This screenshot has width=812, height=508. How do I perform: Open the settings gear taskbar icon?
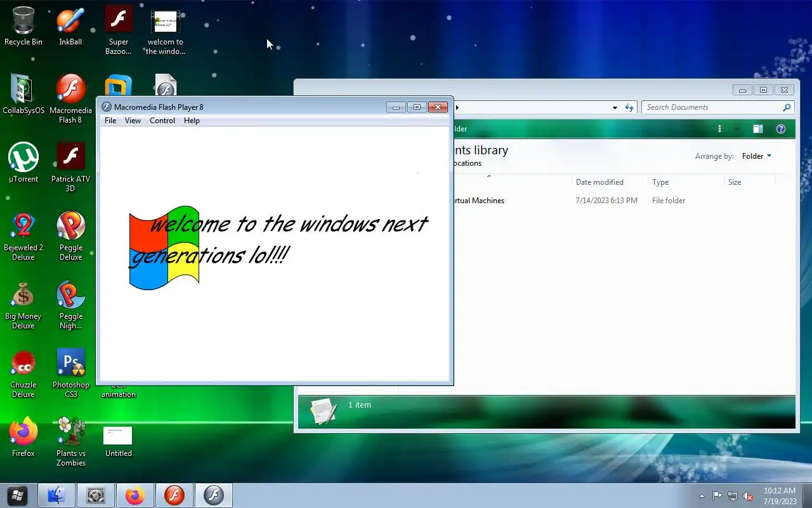(96, 495)
